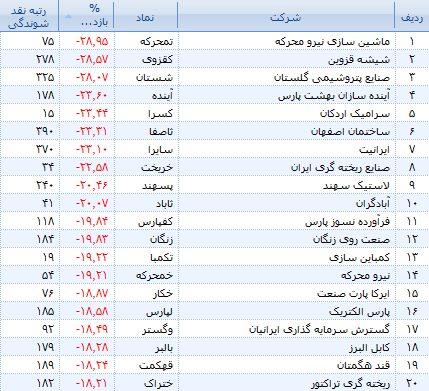Click the symbol وگستر
429x391 pixels.
pos(158,329)
